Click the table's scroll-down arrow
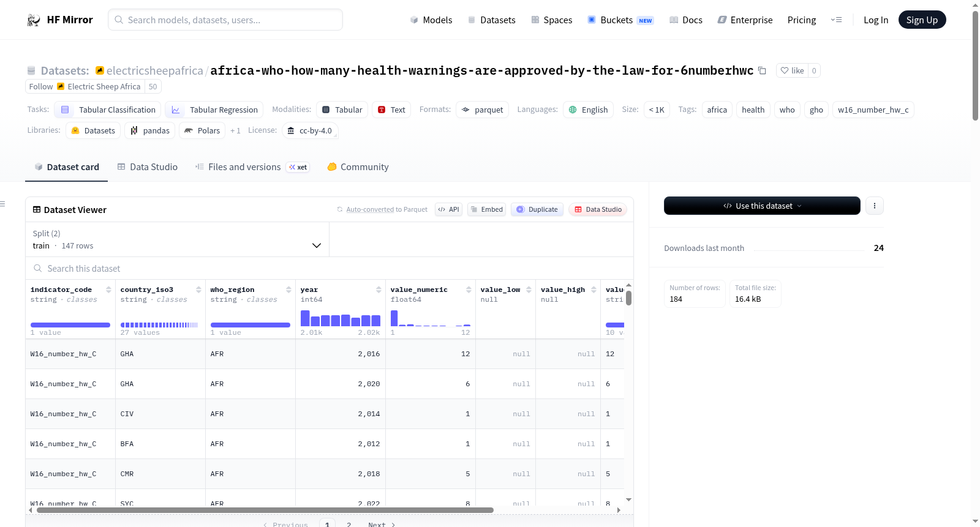 (628, 500)
